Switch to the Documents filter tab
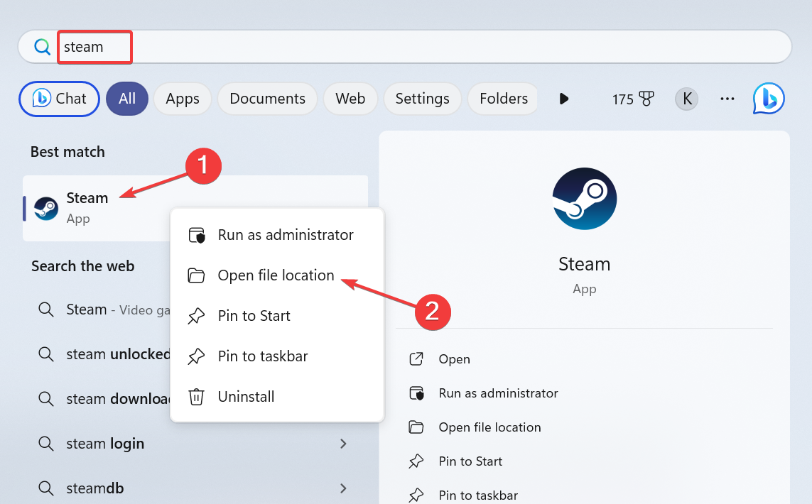Viewport: 812px width, 504px height. tap(267, 99)
